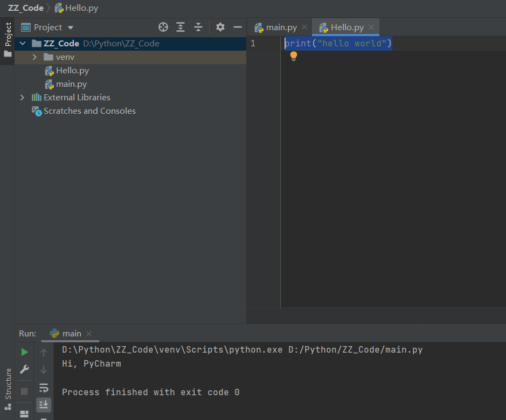Select External Libraries row
The image size is (506, 420).
(x=130, y=98)
